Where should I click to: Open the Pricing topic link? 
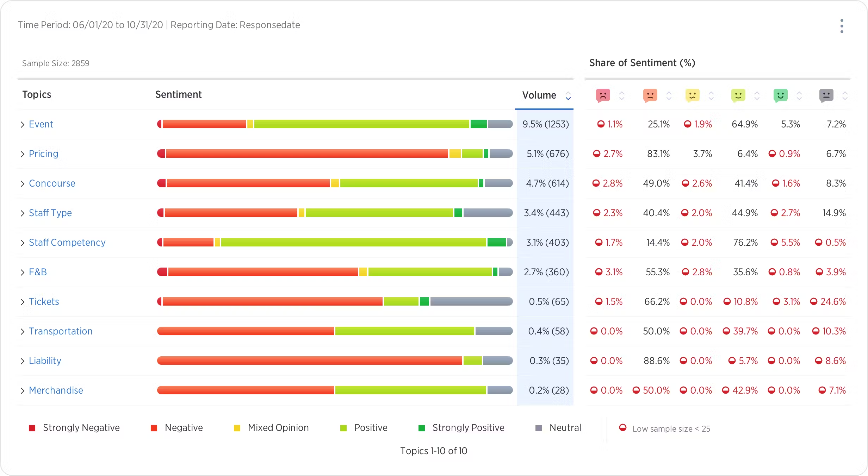pyautogui.click(x=43, y=154)
